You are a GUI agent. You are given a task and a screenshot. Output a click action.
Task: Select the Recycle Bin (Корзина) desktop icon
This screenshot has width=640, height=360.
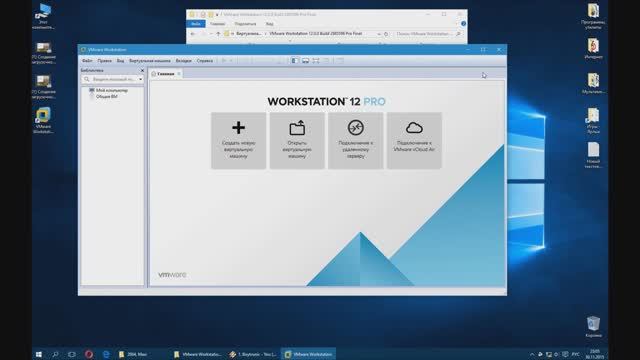pyautogui.click(x=593, y=327)
